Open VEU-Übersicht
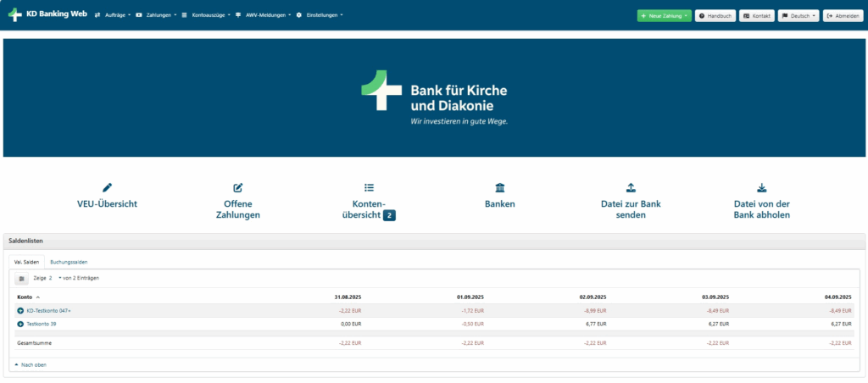The image size is (868, 383). click(108, 204)
